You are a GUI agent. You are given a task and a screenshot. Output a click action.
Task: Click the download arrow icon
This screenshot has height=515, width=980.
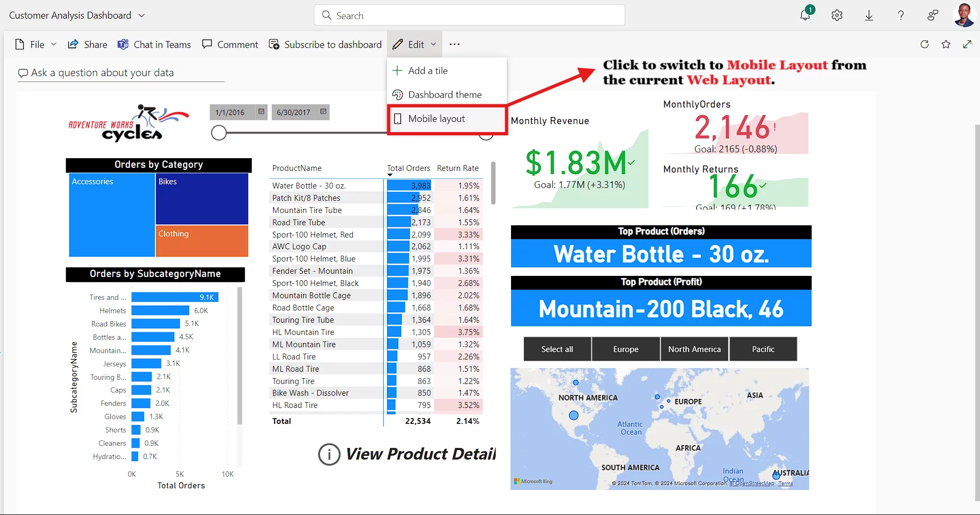point(869,15)
